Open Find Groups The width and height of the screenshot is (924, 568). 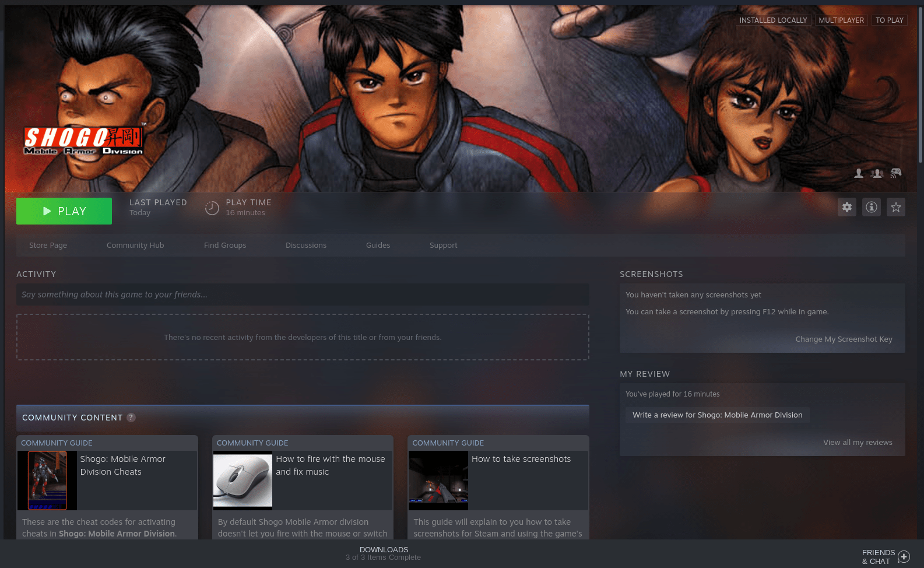[225, 246]
